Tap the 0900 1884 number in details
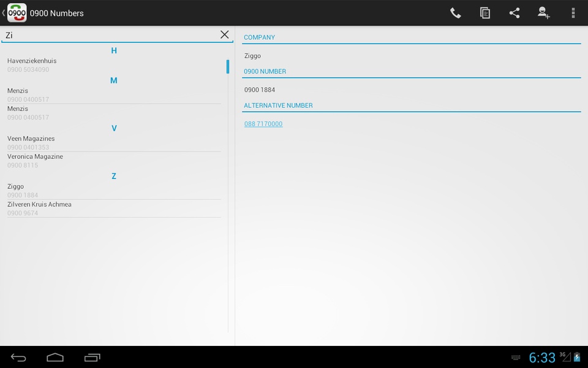 [x=260, y=90]
